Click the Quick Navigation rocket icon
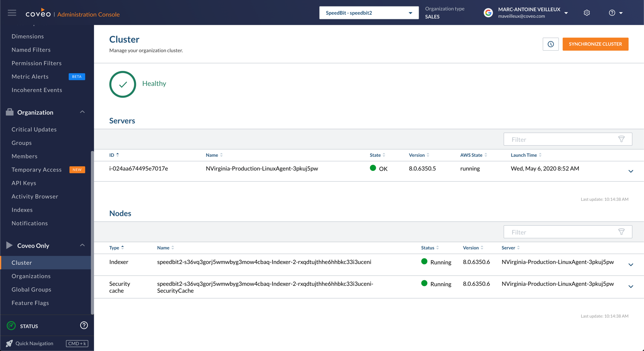 point(9,343)
